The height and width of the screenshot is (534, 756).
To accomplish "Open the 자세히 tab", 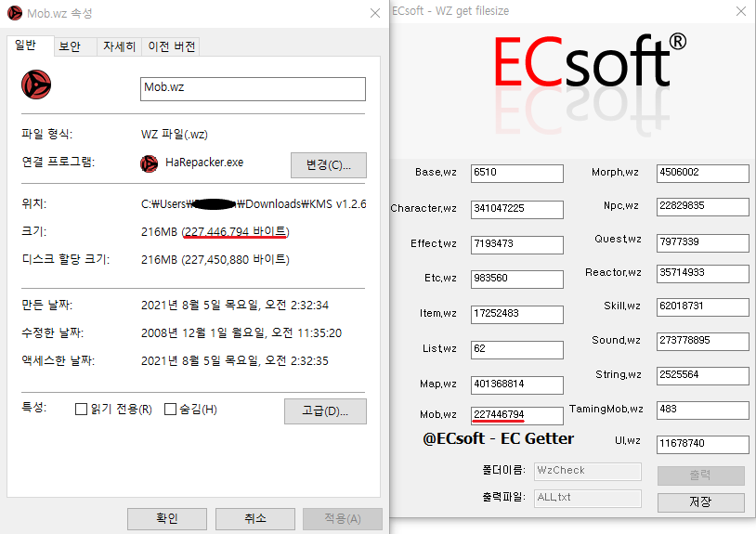I will pos(119,46).
